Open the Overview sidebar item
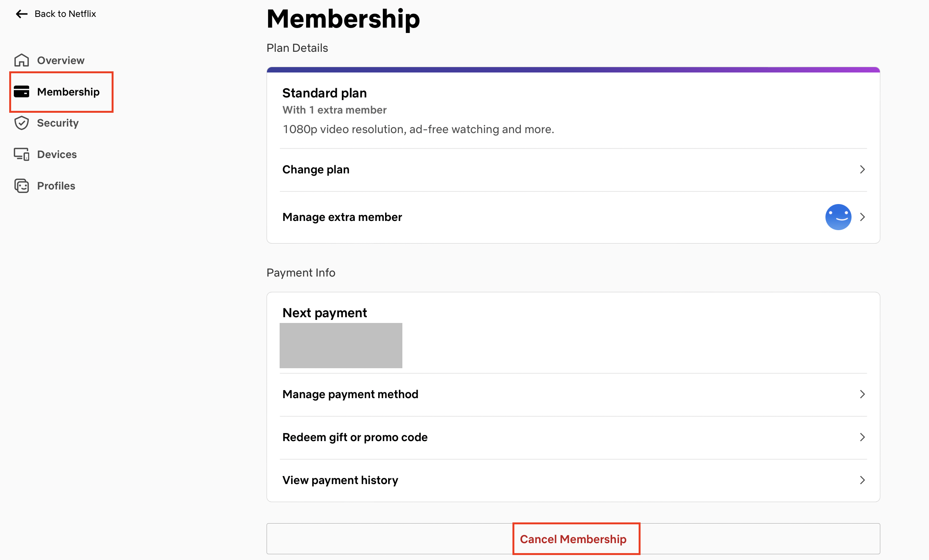929x560 pixels. [x=61, y=60]
